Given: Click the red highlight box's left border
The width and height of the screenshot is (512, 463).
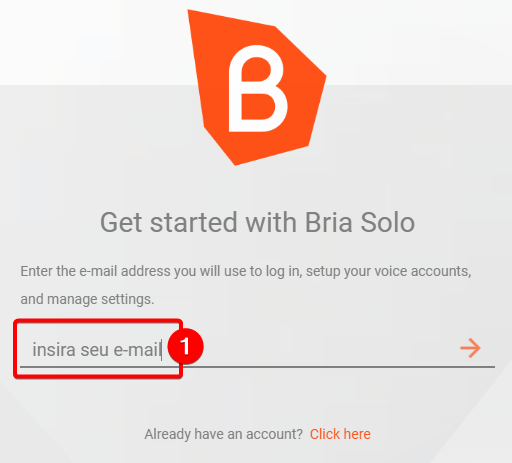Looking at the screenshot, I should pyautogui.click(x=15, y=349).
